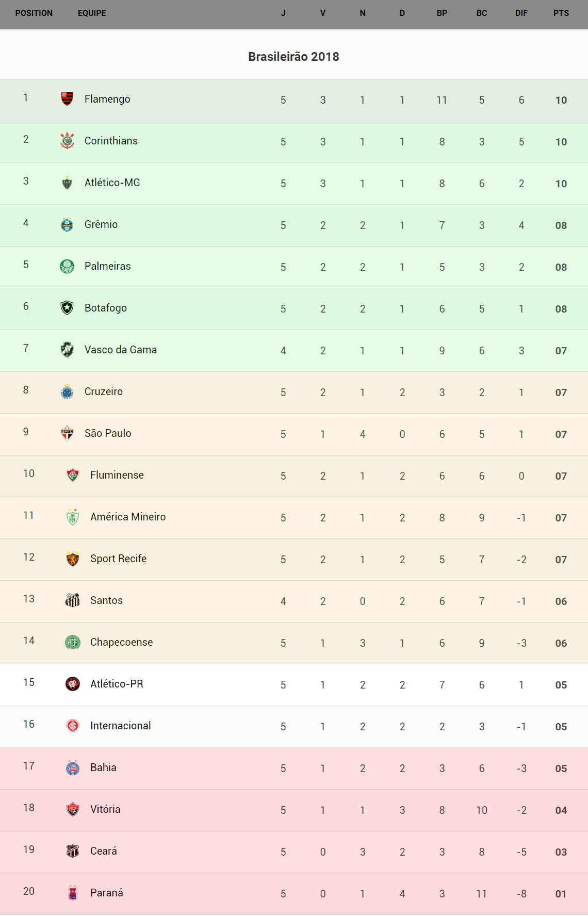
Task: Click the Fluminense team name
Action: (x=117, y=475)
